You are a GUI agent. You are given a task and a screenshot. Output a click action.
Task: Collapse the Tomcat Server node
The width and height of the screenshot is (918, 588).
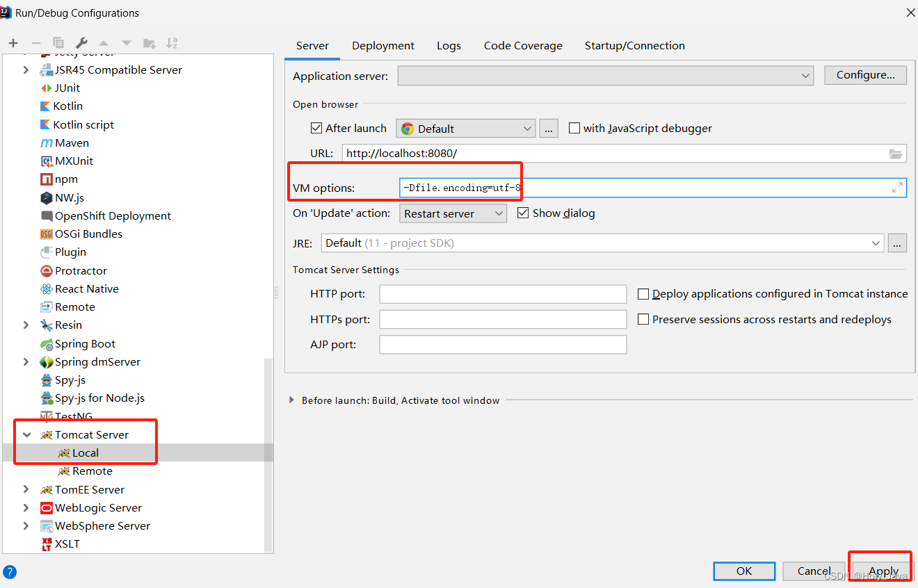click(x=26, y=435)
